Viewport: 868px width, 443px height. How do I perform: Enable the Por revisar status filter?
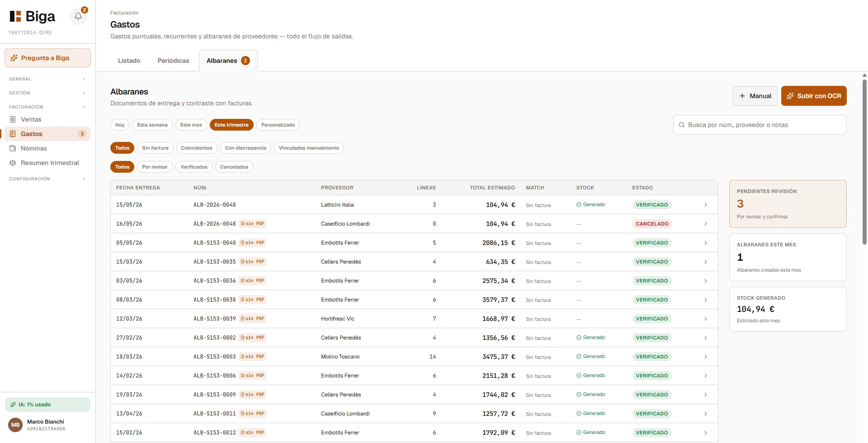(x=155, y=167)
